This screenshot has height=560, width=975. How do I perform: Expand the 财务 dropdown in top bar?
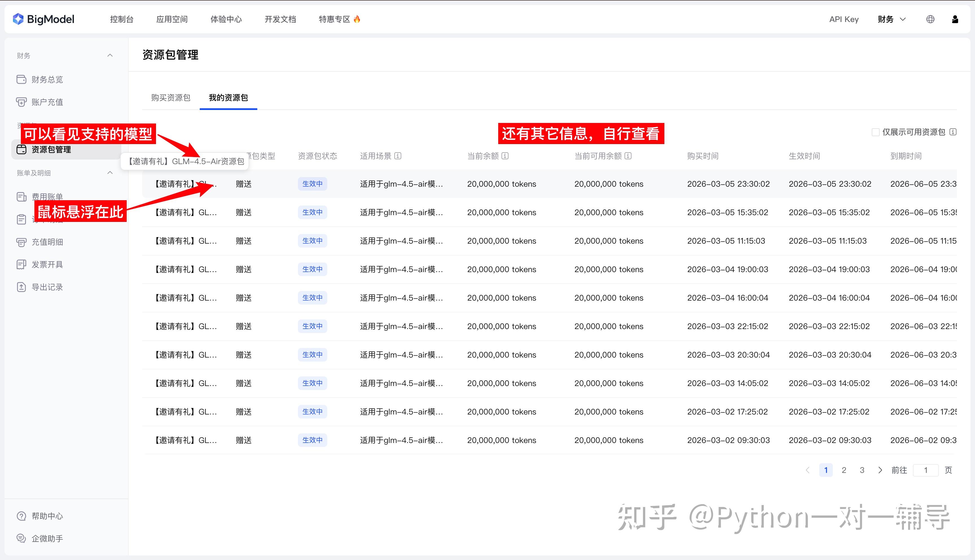[x=891, y=19]
